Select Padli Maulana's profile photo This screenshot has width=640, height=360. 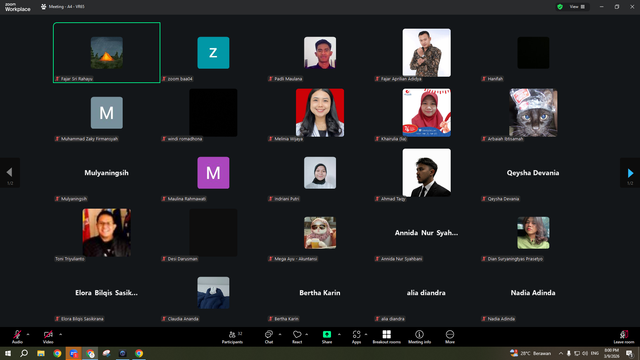(x=320, y=53)
